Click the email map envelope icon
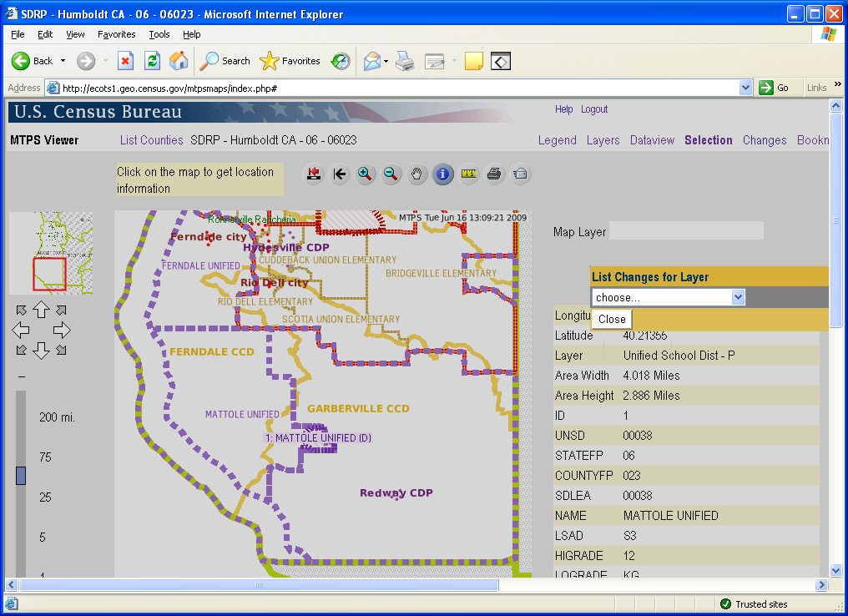 click(520, 174)
